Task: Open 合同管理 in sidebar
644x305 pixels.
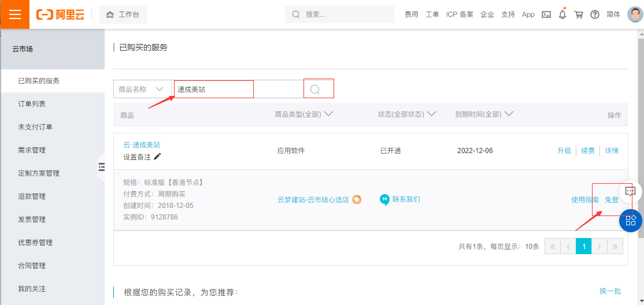Action: tap(53, 265)
